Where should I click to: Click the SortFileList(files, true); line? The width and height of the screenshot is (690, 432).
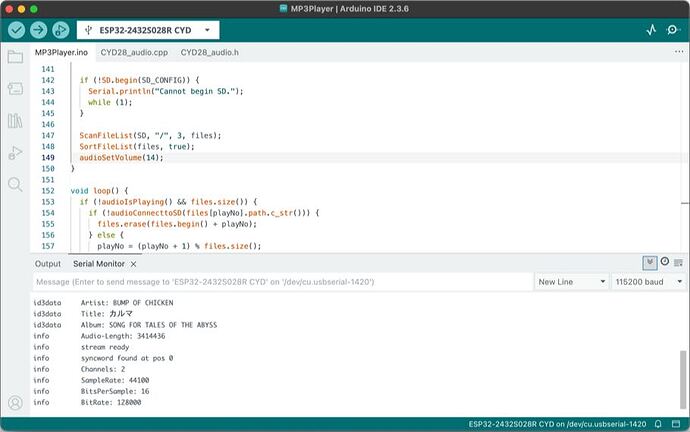(137, 146)
